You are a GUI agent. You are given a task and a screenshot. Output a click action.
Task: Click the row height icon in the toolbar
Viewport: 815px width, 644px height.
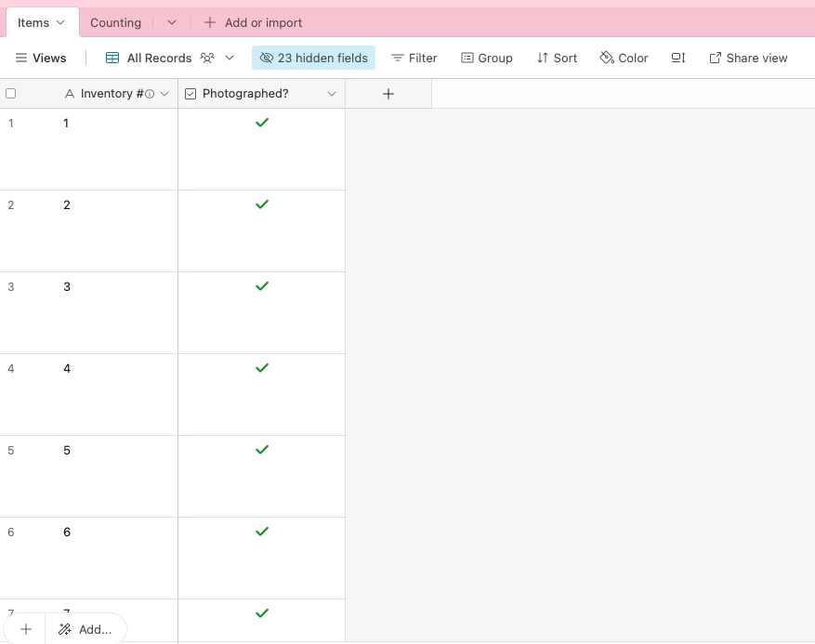coord(678,58)
